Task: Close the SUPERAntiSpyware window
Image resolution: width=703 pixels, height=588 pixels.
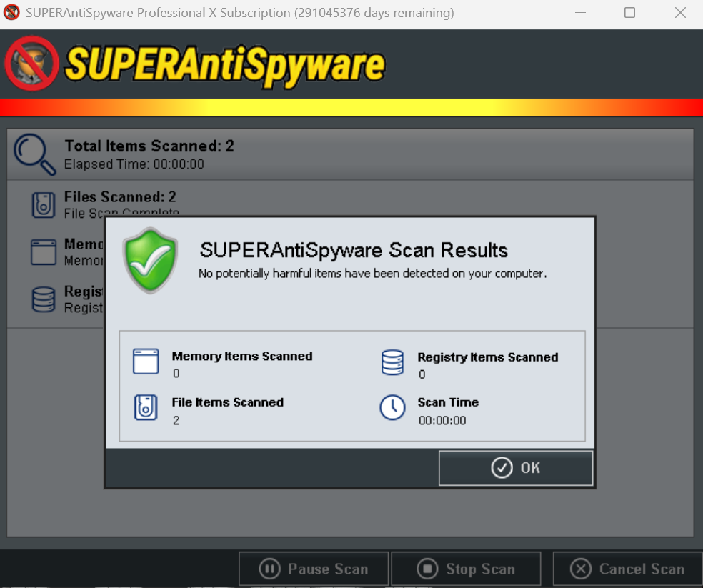Action: click(x=680, y=13)
